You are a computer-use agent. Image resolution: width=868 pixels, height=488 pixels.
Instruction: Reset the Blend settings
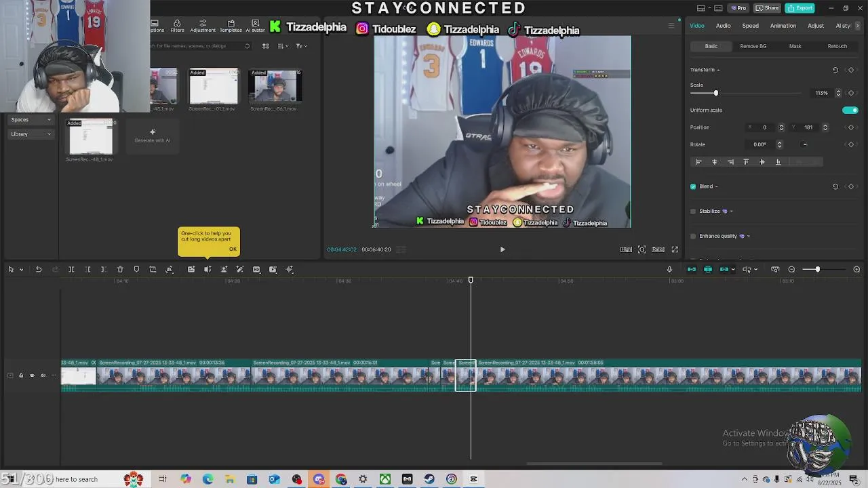tap(835, 186)
